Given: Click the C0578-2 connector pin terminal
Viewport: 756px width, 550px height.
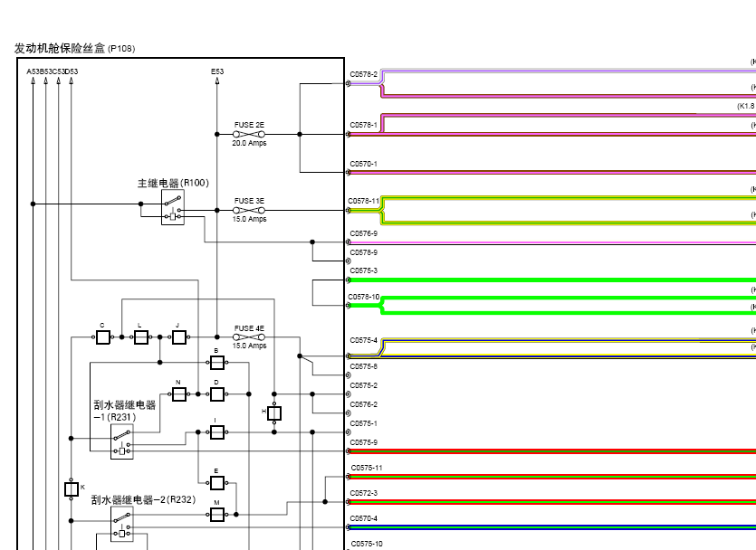Looking at the screenshot, I should (x=348, y=84).
